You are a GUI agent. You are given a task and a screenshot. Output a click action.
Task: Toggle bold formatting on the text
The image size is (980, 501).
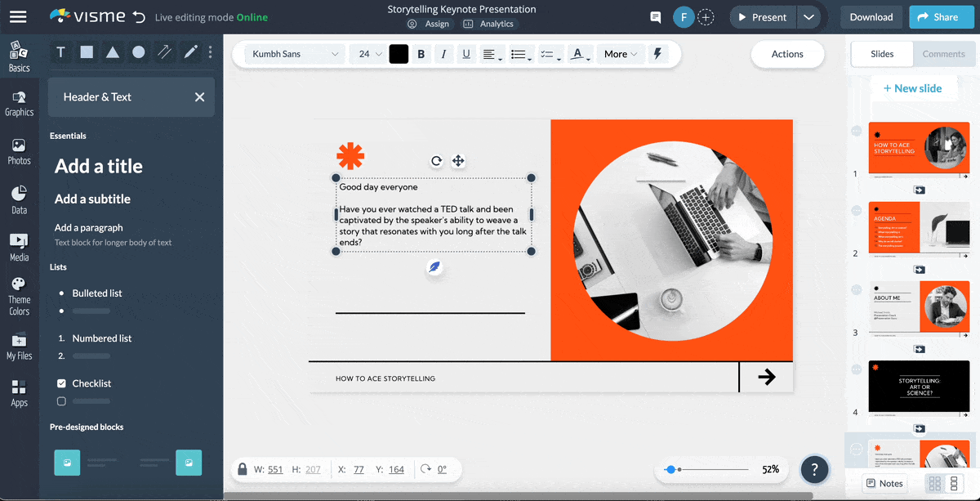click(x=421, y=53)
